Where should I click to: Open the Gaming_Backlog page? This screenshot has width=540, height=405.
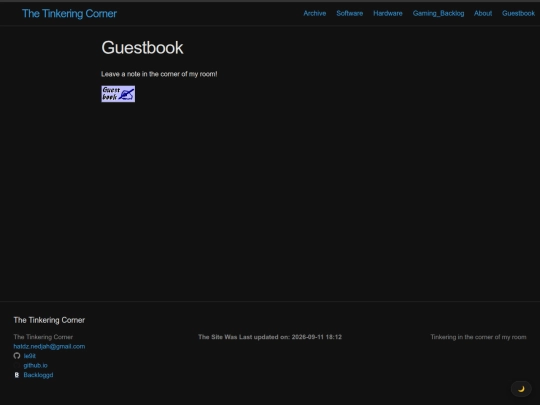click(438, 13)
